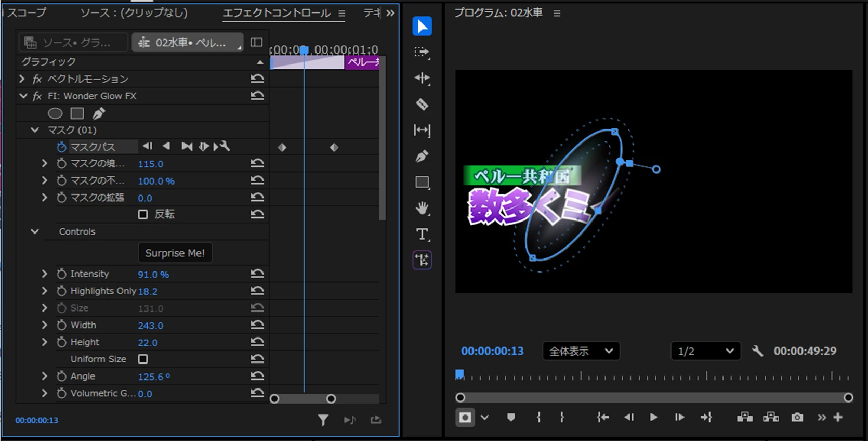Edit the Height value 22.0
868x441 pixels.
[148, 343]
